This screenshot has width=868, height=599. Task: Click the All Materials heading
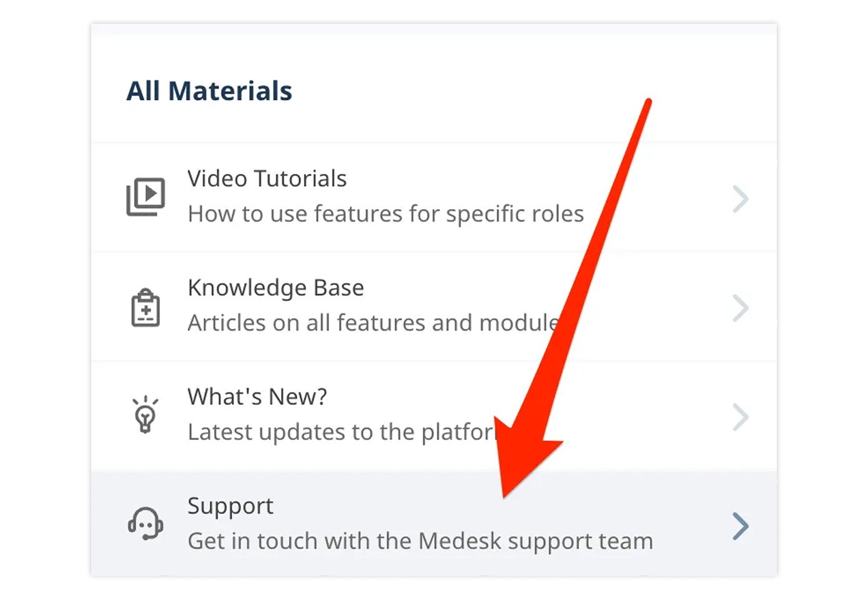[209, 90]
